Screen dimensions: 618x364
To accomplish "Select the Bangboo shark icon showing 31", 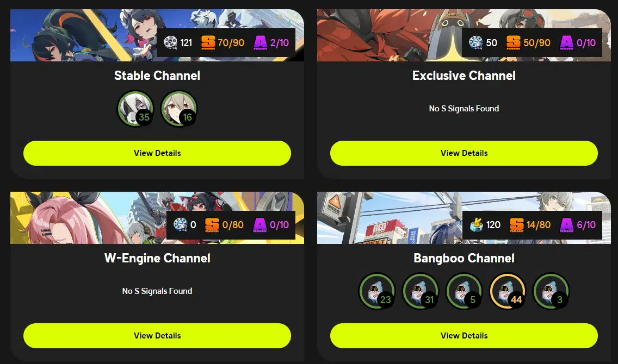I will click(421, 291).
